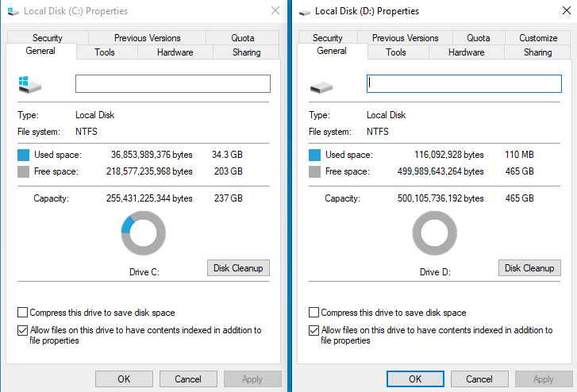This screenshot has width=577, height=392.
Task: Toggle content indexing checkbox for drive C
Action: (x=22, y=330)
